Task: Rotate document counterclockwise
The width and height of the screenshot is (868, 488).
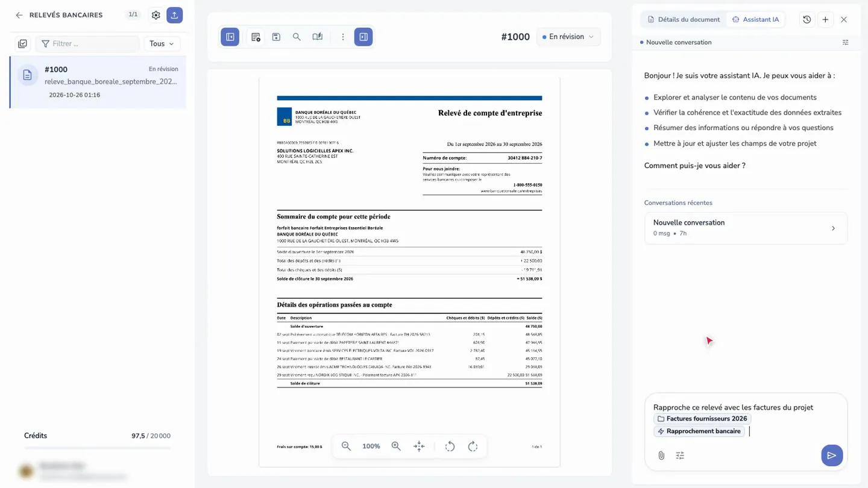Action: point(450,446)
